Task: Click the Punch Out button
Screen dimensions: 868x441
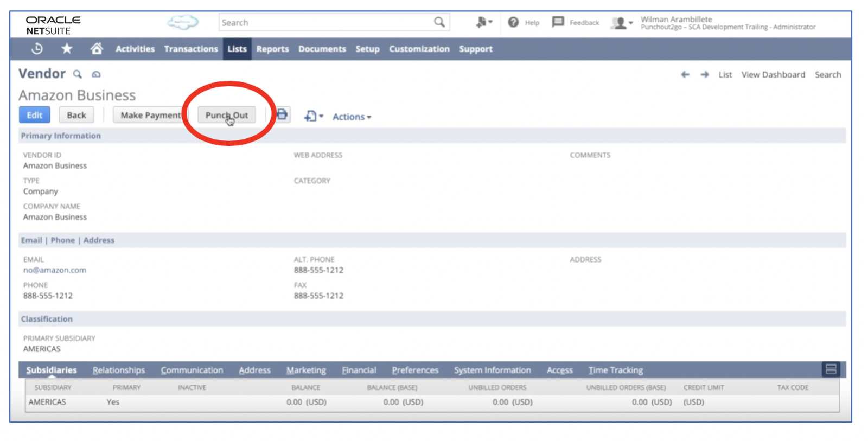Action: [x=226, y=115]
